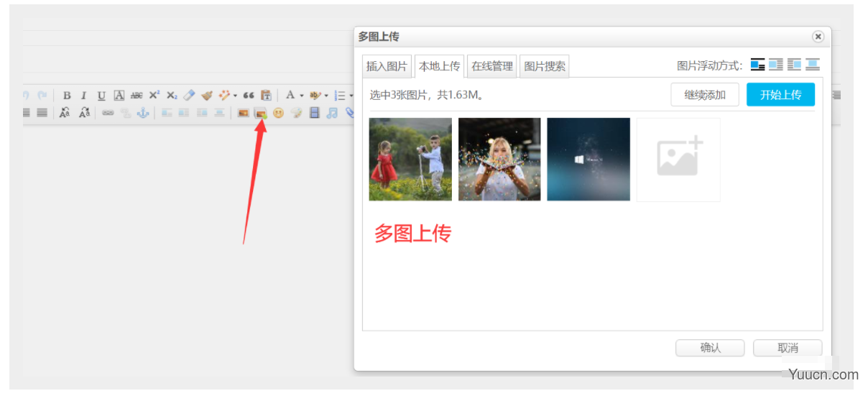Click the unlink broken chain icon

click(126, 113)
